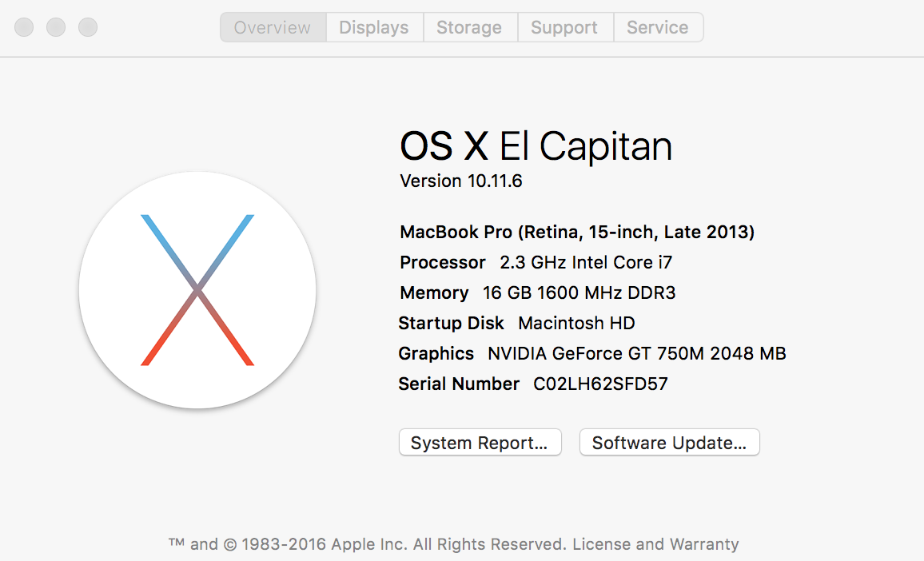Image resolution: width=924 pixels, height=561 pixels.
Task: Open the Displays tab
Action: [374, 27]
